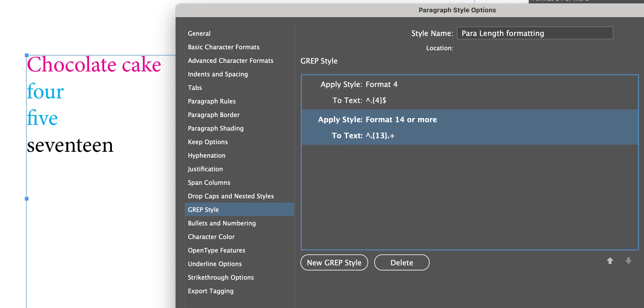Click the move GREP style up arrow
Screen dimensions: 644x308
pyautogui.click(x=610, y=261)
